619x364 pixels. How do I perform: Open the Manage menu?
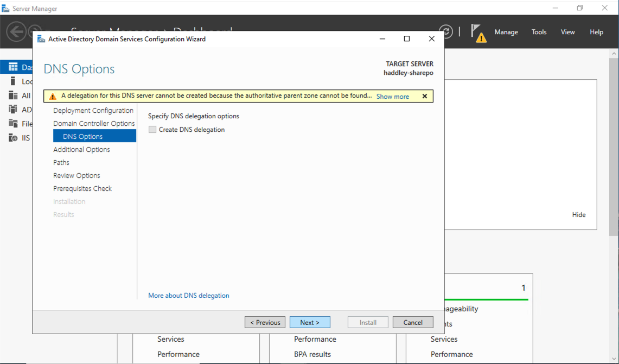[506, 32]
